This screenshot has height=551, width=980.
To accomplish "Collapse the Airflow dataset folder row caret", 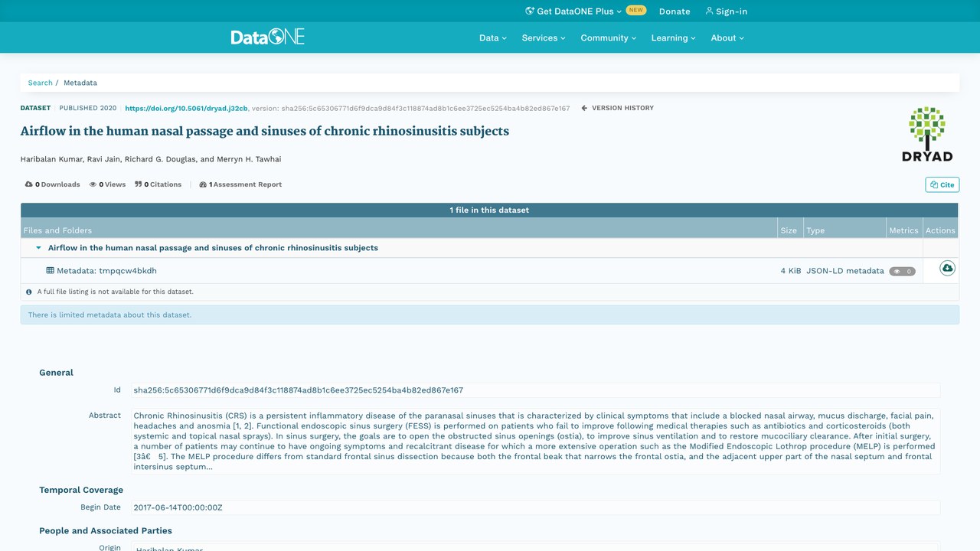I will pyautogui.click(x=38, y=248).
